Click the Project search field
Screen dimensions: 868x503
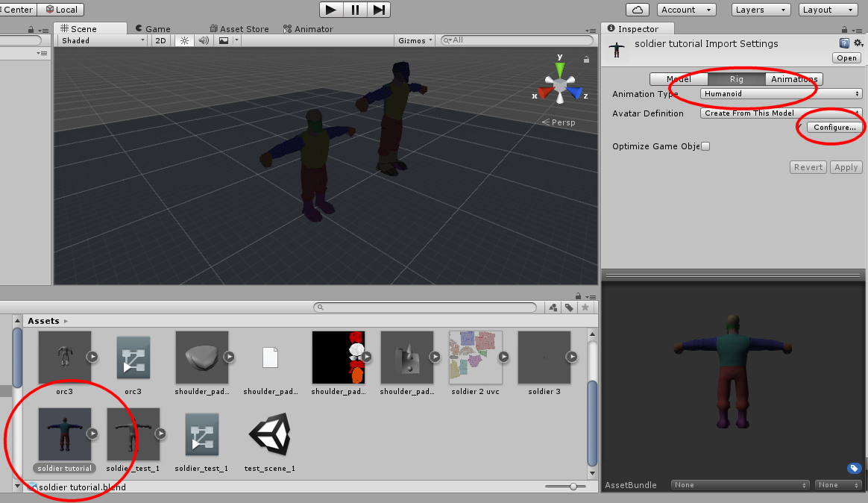coord(425,307)
